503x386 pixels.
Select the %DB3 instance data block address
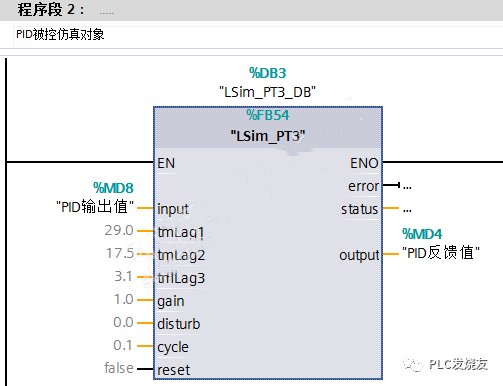click(x=268, y=73)
